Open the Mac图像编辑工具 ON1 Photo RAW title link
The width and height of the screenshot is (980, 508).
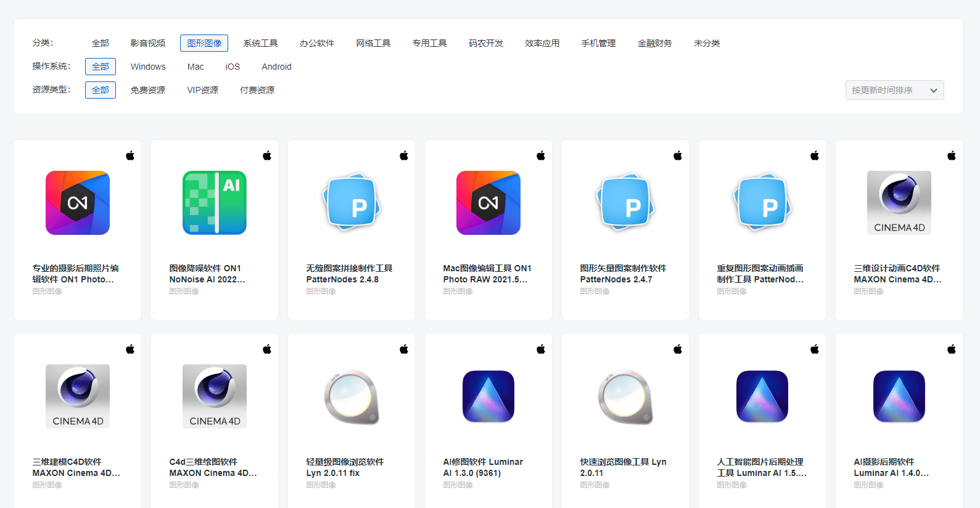tap(487, 274)
